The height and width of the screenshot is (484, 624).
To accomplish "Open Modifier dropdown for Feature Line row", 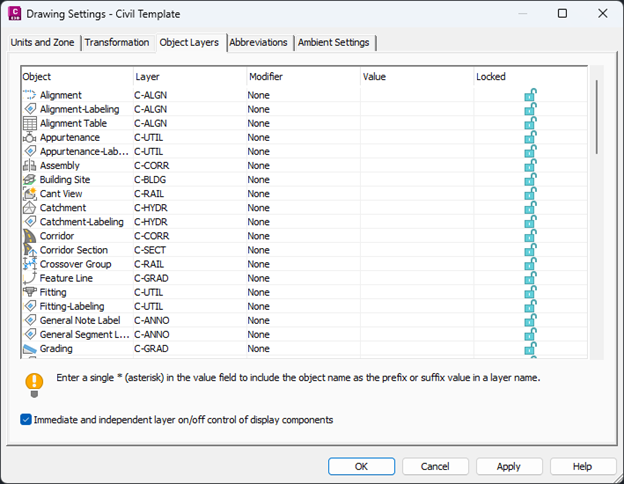I will pos(302,278).
